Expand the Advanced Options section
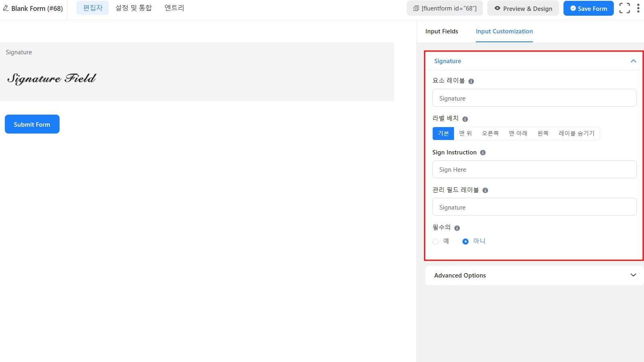 pyautogui.click(x=534, y=276)
